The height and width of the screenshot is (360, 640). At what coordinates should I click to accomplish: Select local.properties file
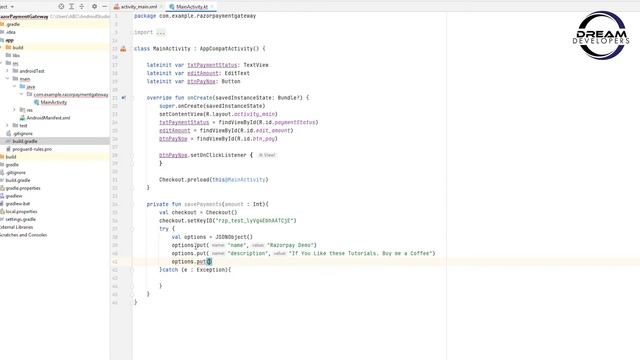coord(21,211)
